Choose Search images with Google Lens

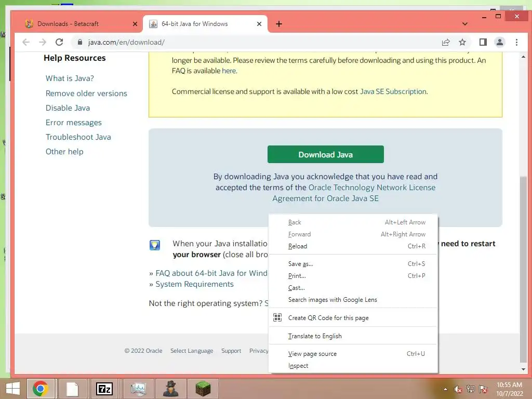pyautogui.click(x=353, y=300)
